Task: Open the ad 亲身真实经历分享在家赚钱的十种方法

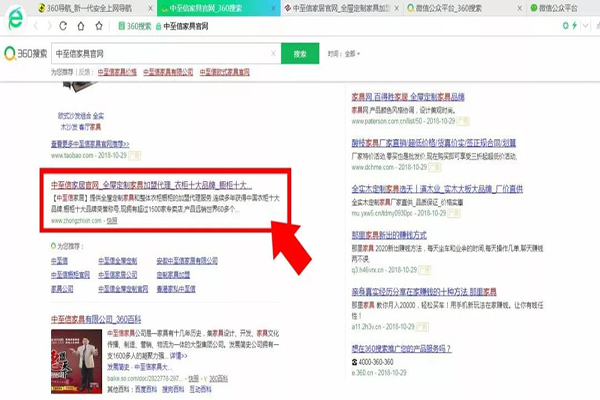Action: tap(424, 292)
